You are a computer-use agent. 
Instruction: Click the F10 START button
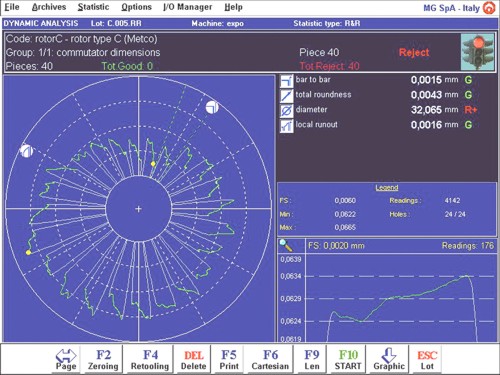click(x=348, y=359)
